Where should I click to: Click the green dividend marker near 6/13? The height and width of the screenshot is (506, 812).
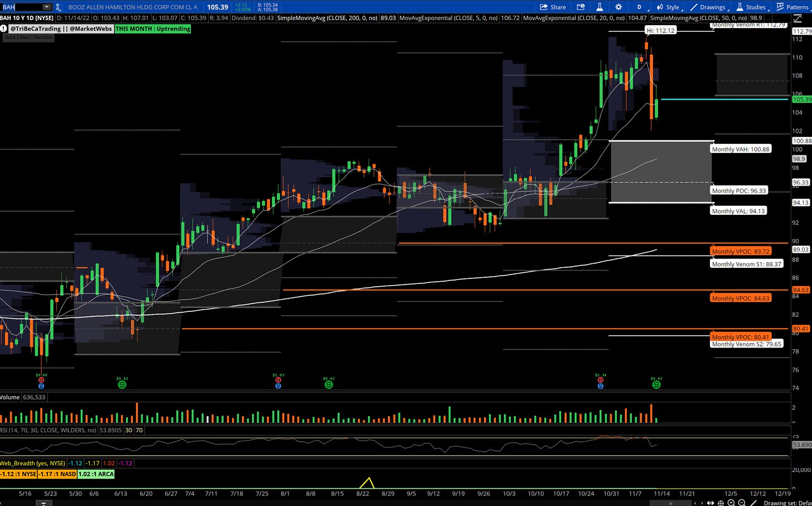pyautogui.click(x=122, y=384)
